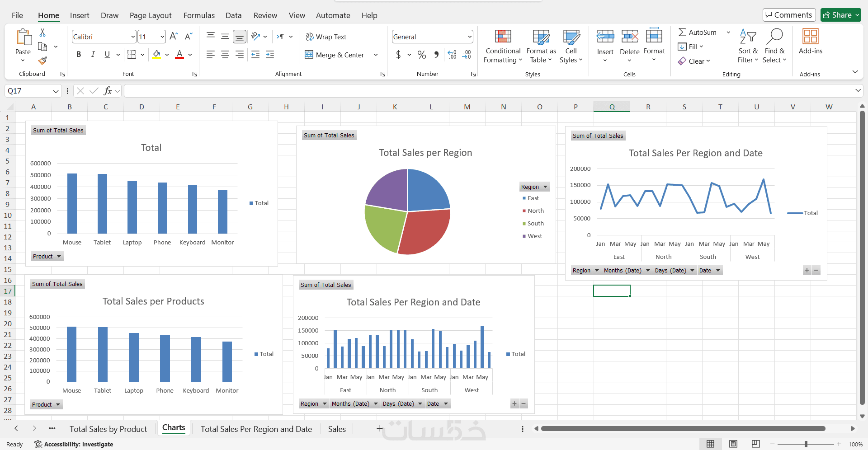Screen dimensions: 868x450
Task: Cut selection with the scissors icon
Action: (42, 33)
